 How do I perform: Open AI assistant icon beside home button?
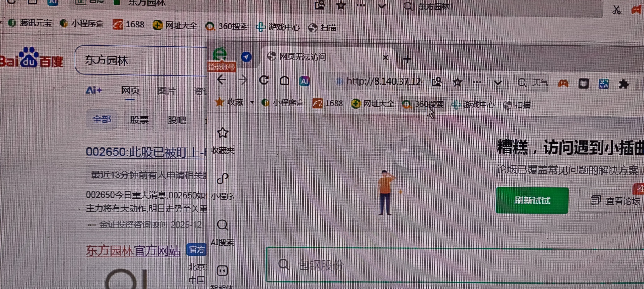point(304,81)
